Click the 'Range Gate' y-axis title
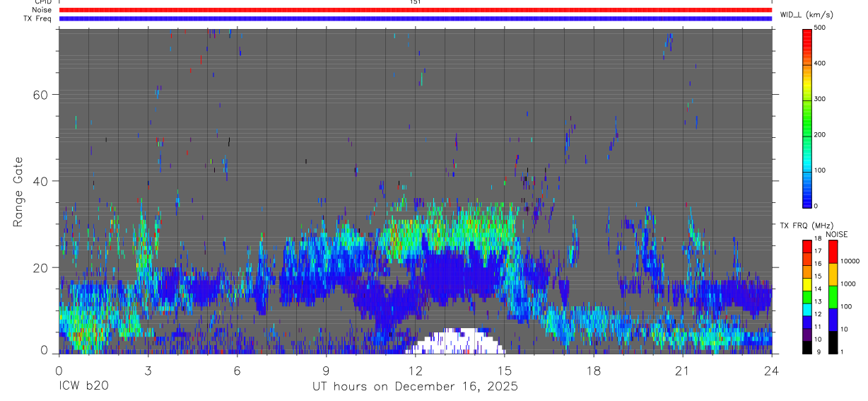This screenshot has height=401, width=868. (18, 192)
